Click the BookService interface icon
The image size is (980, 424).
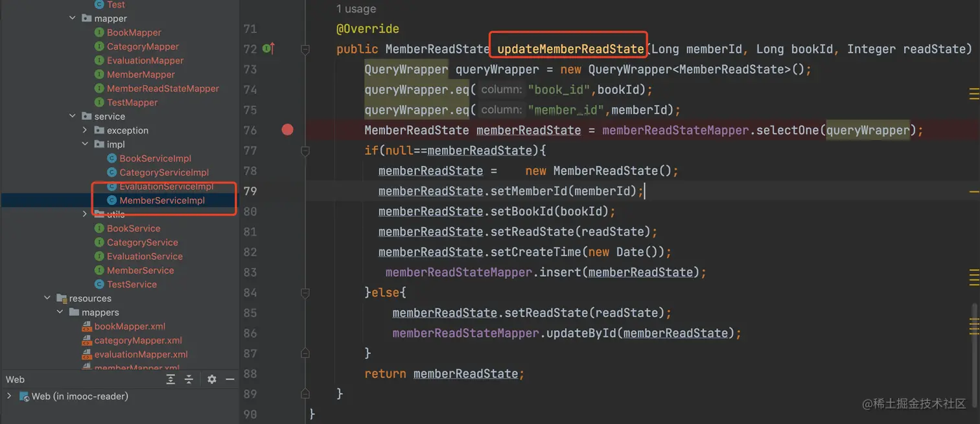99,228
